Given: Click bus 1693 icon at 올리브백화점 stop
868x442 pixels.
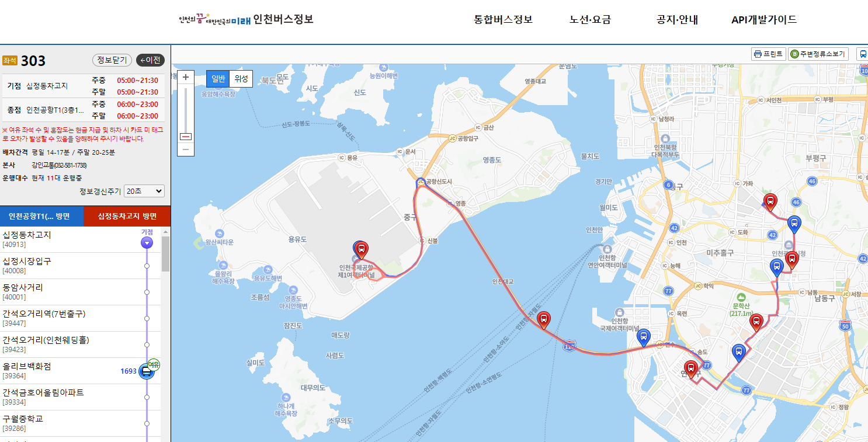Looking at the screenshot, I should pos(147,371).
